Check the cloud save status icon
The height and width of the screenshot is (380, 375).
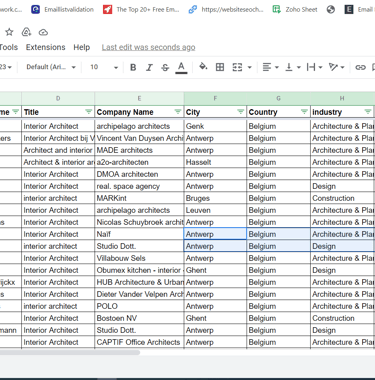[43, 32]
